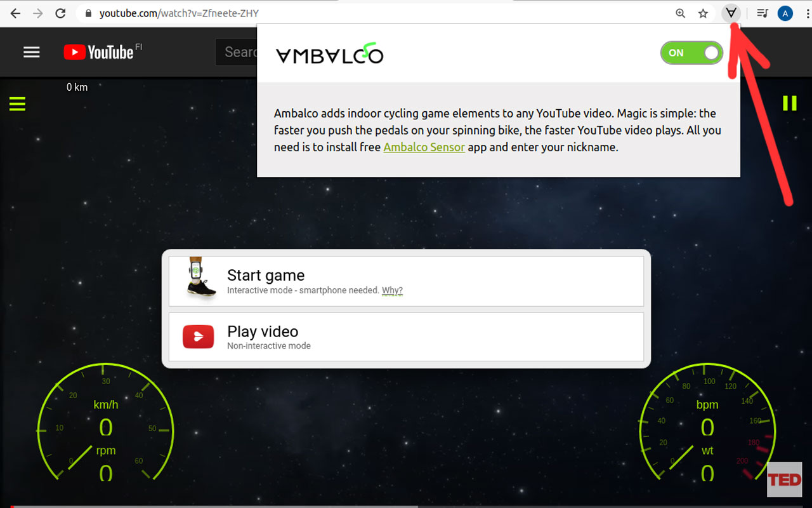Seek using the video progress bar
Screen dimensions: 812x508
tap(406, 506)
